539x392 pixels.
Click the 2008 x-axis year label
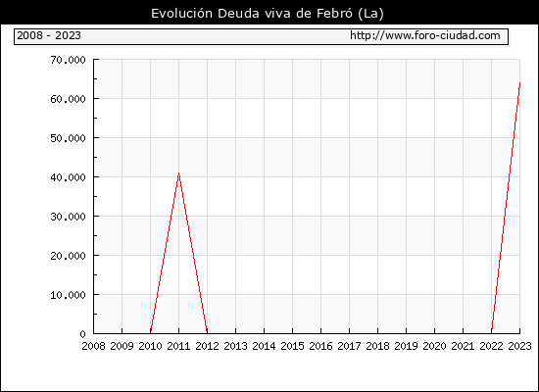coord(93,346)
